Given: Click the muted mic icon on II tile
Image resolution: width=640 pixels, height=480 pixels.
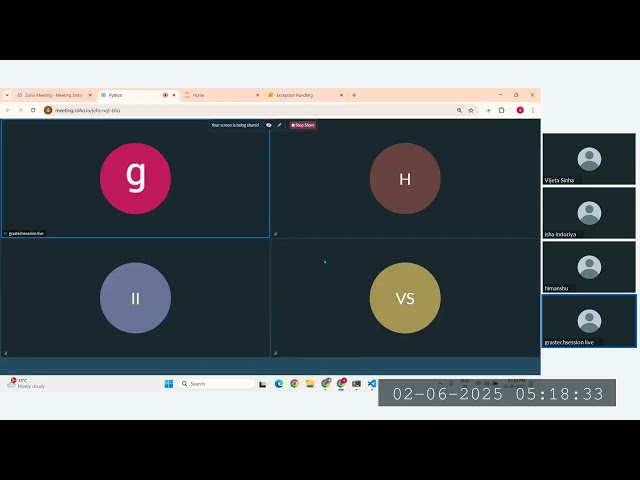Looking at the screenshot, I should point(6,353).
